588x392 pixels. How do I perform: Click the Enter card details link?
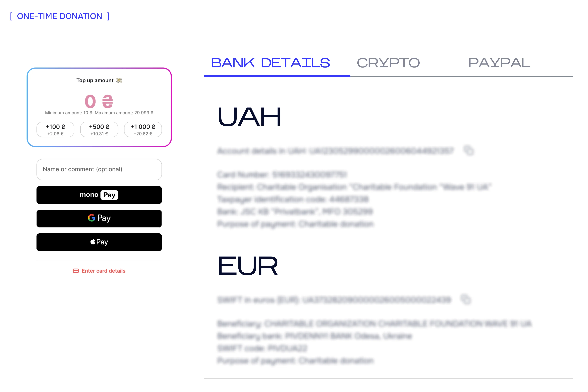pyautogui.click(x=103, y=271)
